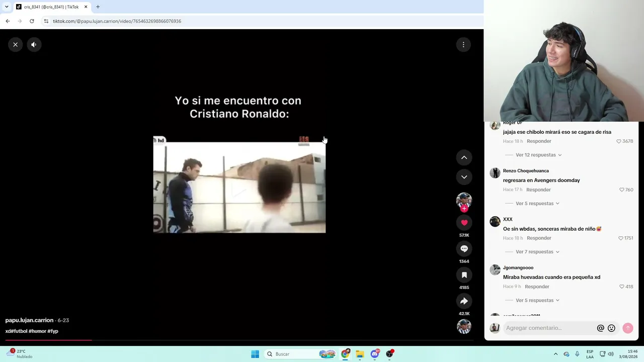Viewport: 644px width, 362px height.
Task: Open Jgomangoooo's profile name
Action: 518,268
